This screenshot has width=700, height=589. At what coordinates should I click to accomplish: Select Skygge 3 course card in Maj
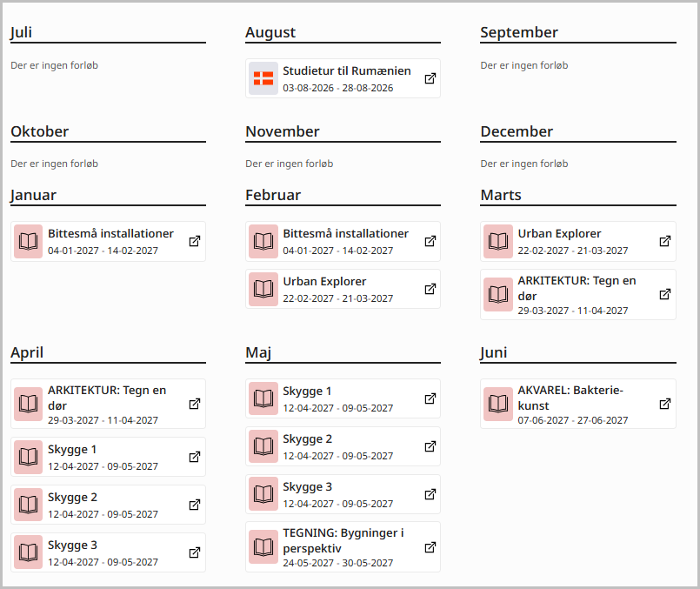[343, 494]
